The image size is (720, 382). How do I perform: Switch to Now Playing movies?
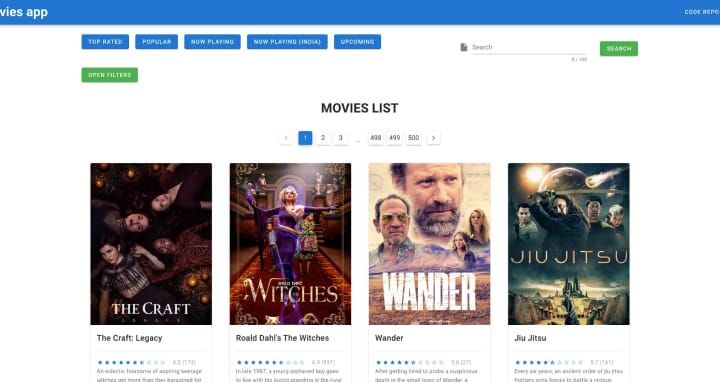(x=212, y=42)
